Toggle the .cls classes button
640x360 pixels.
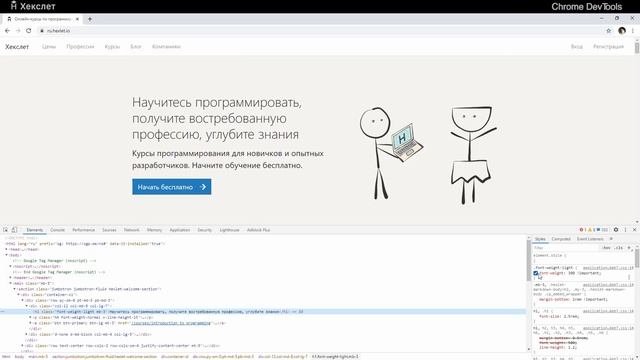click(x=619, y=248)
